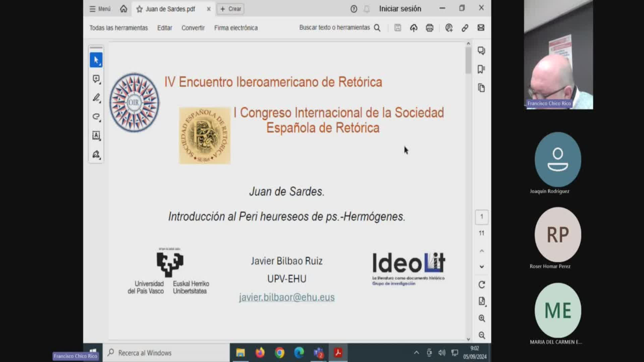The image size is (644, 362).
Task: Select the add comment tool
Action: (96, 79)
